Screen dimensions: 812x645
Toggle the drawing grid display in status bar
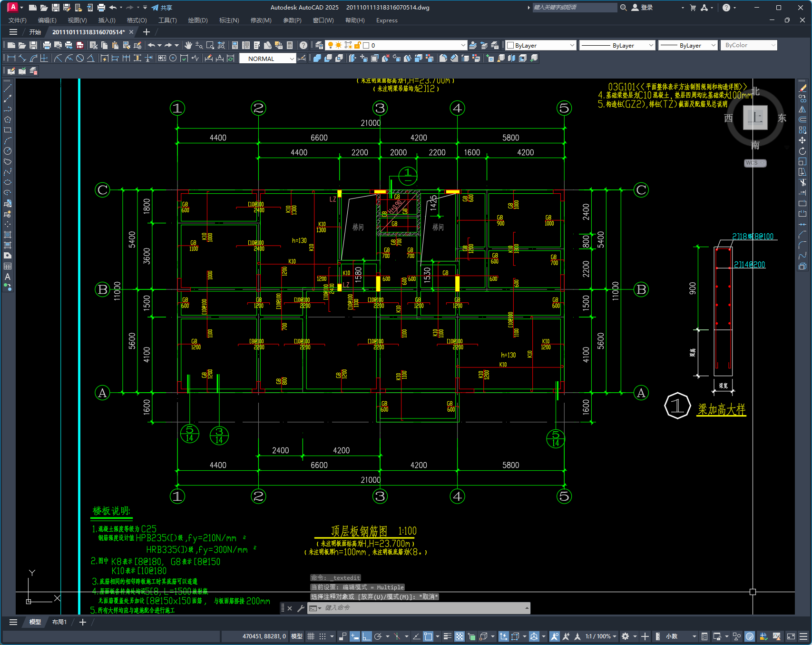click(x=311, y=636)
